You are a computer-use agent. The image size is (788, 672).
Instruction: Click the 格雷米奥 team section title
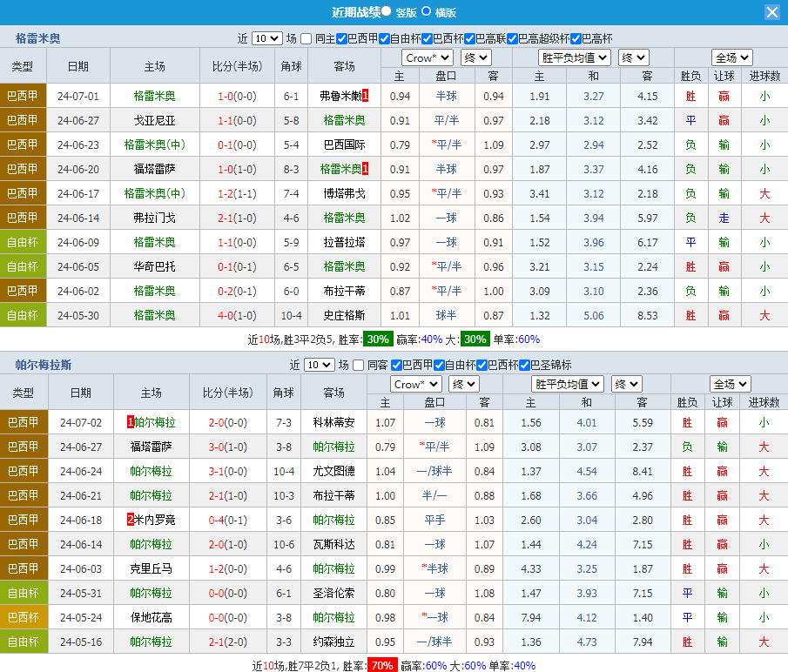pyautogui.click(x=38, y=38)
